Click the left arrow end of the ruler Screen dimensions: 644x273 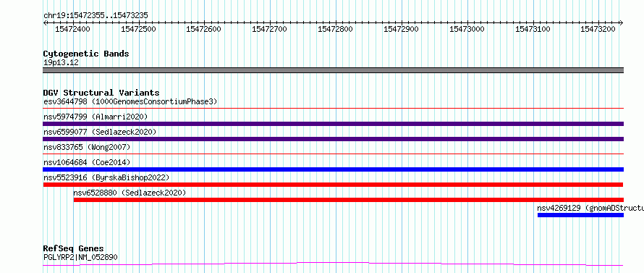click(x=45, y=22)
